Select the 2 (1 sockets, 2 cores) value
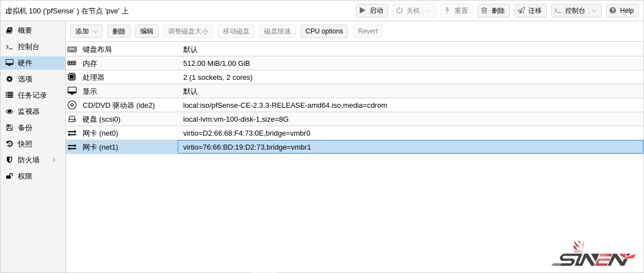 pos(218,77)
